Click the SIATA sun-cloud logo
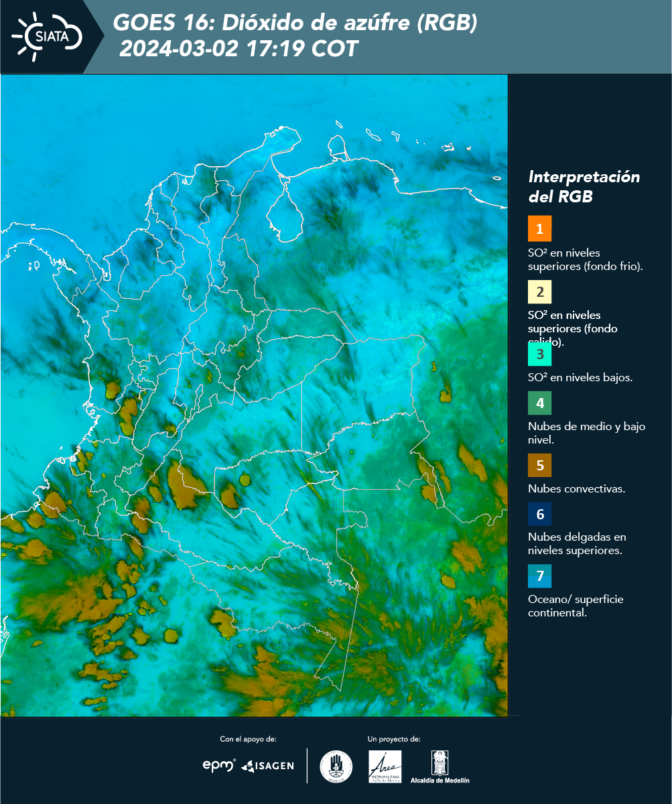Viewport: 672px width, 804px height. pyautogui.click(x=47, y=36)
